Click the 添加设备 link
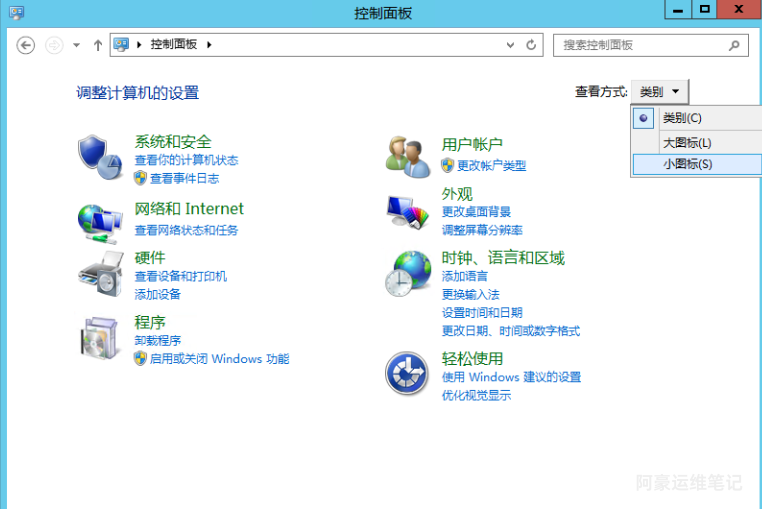762x509 pixels. pos(157,294)
